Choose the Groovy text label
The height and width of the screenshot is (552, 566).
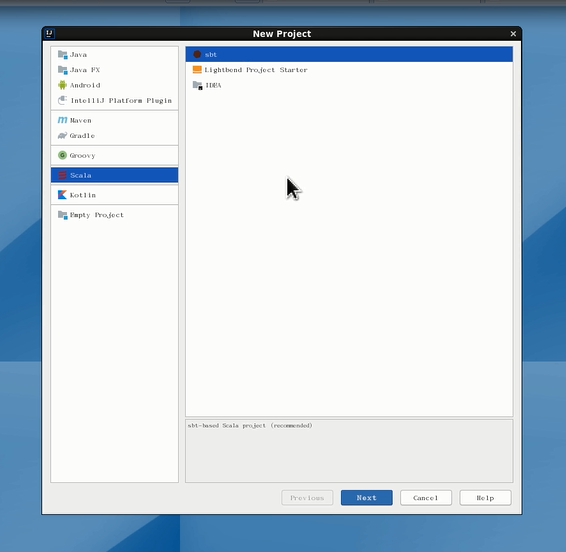[83, 156]
